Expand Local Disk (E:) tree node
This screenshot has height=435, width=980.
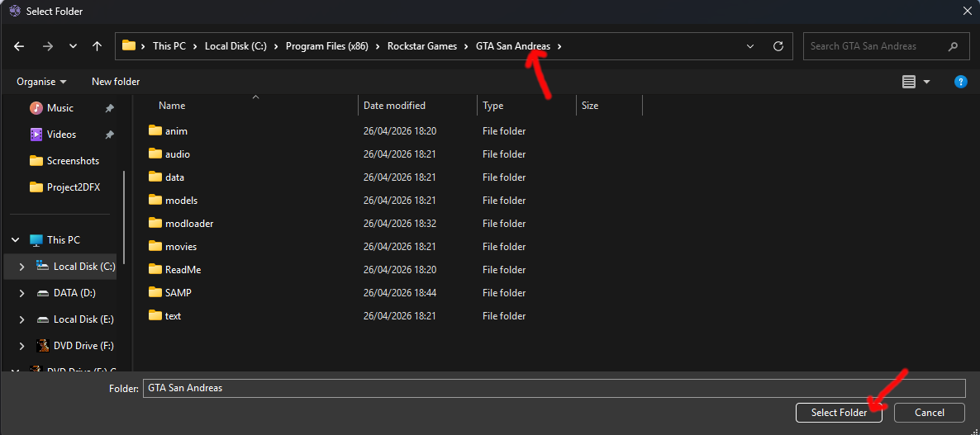click(x=21, y=319)
